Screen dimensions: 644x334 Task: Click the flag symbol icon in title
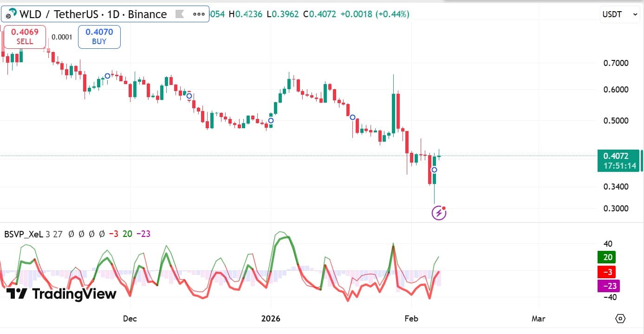[x=179, y=14]
